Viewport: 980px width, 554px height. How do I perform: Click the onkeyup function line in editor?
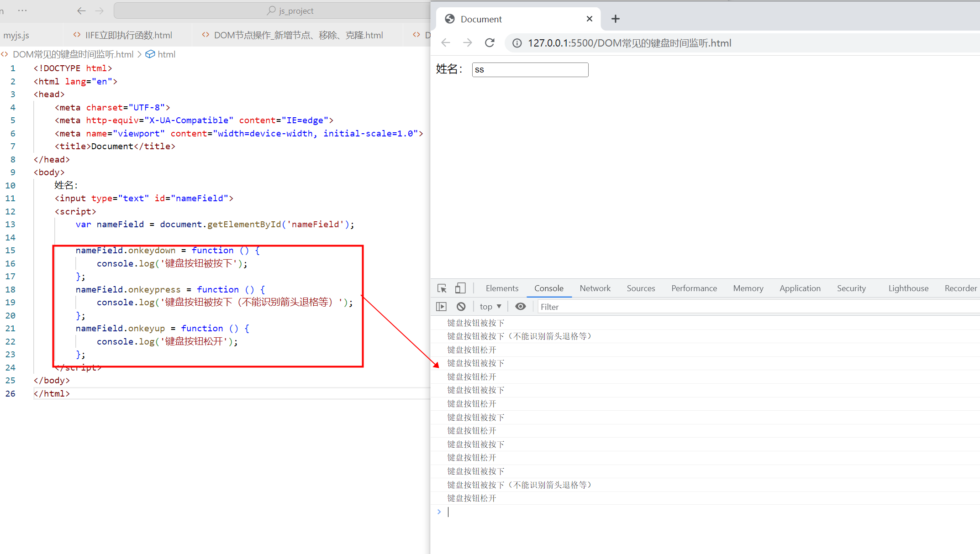163,329
